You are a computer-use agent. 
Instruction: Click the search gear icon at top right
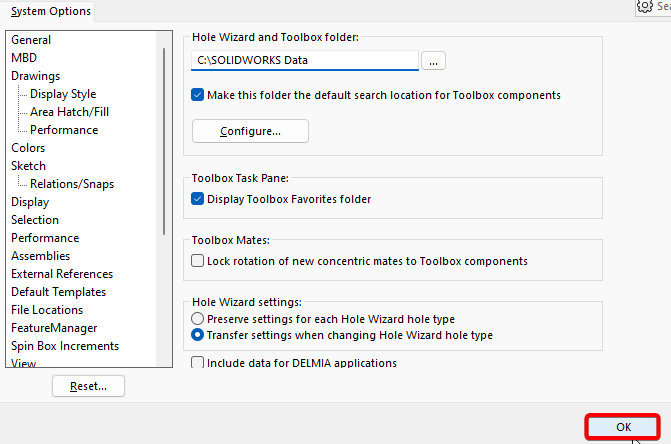pyautogui.click(x=645, y=6)
